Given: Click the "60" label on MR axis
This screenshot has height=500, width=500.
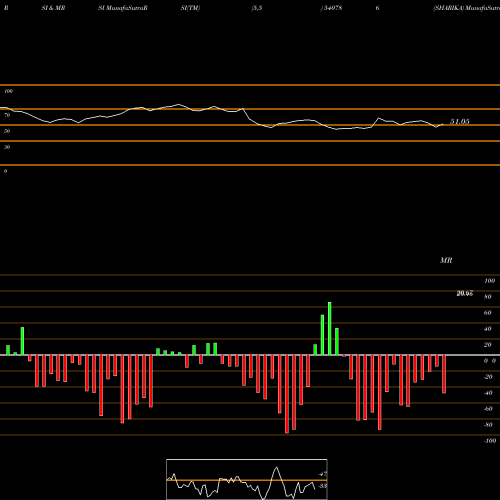Looking at the screenshot, I should (488, 313).
